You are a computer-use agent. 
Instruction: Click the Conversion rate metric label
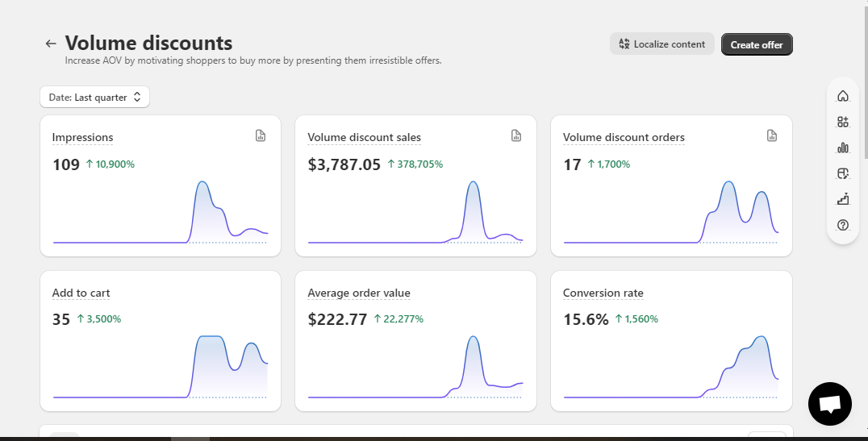603,293
